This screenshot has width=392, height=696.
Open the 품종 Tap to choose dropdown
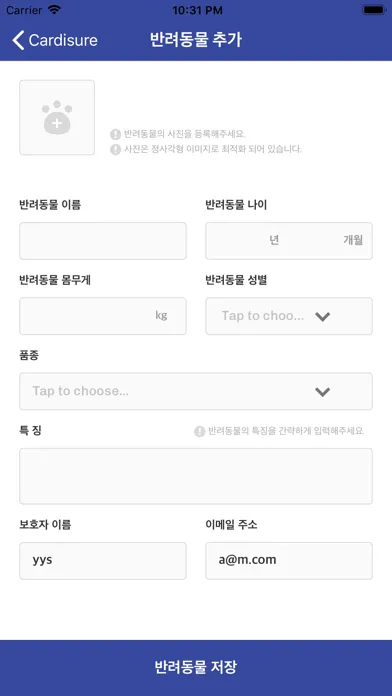[x=196, y=391]
